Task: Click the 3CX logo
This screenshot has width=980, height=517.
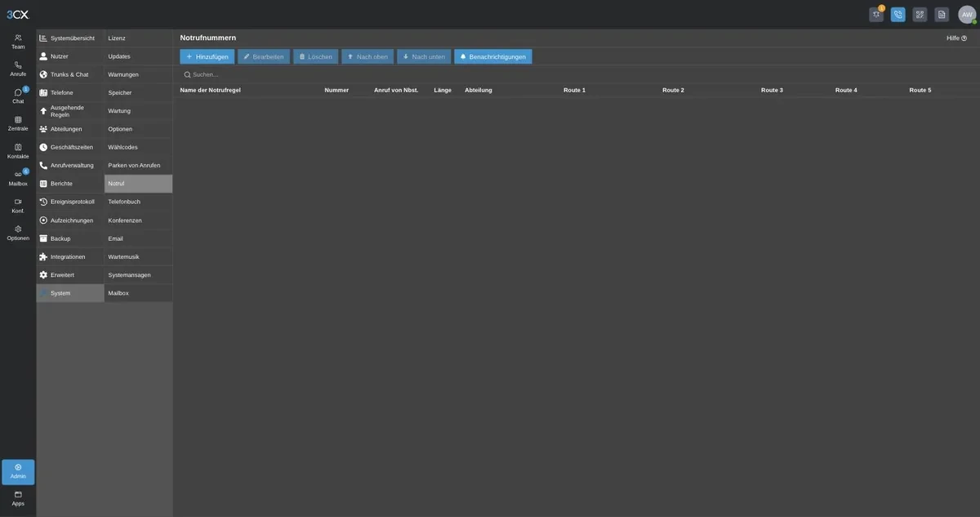Action: click(x=17, y=14)
